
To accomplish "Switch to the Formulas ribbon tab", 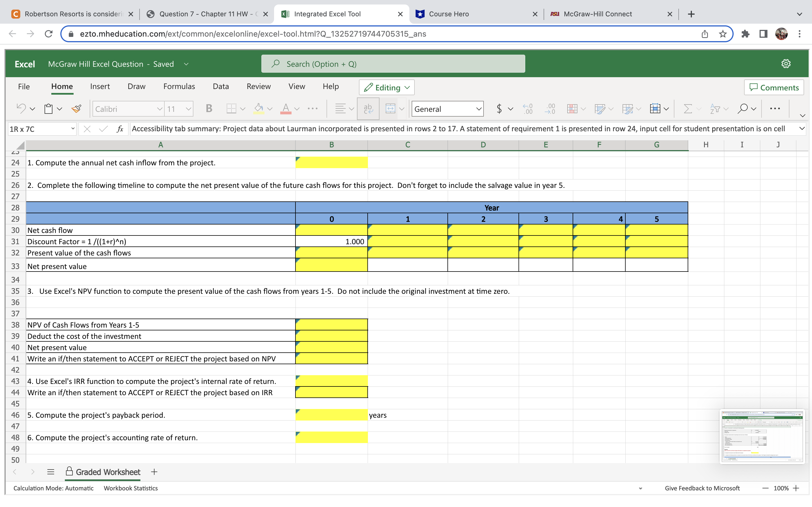I will [x=179, y=86].
